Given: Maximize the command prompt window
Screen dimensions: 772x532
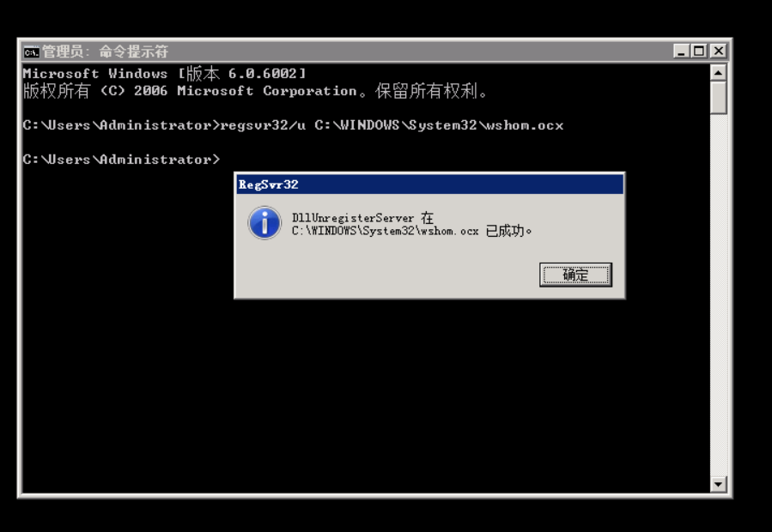Looking at the screenshot, I should 699,51.
